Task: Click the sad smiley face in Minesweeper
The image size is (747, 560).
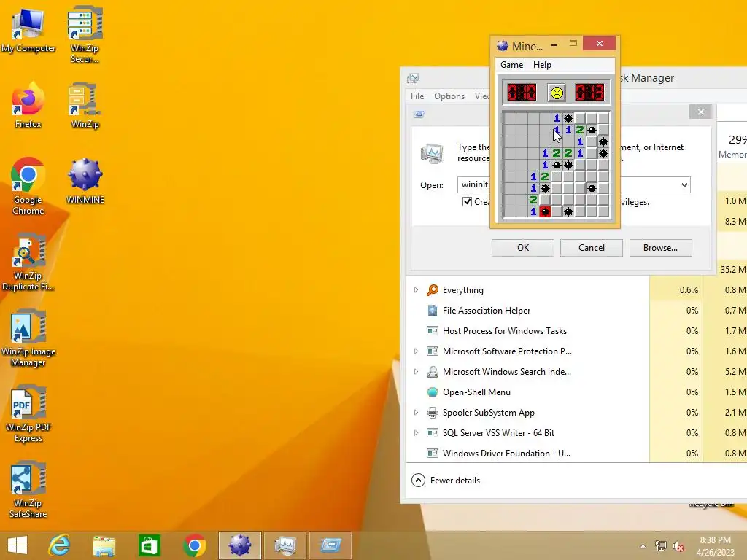Action: (x=557, y=93)
